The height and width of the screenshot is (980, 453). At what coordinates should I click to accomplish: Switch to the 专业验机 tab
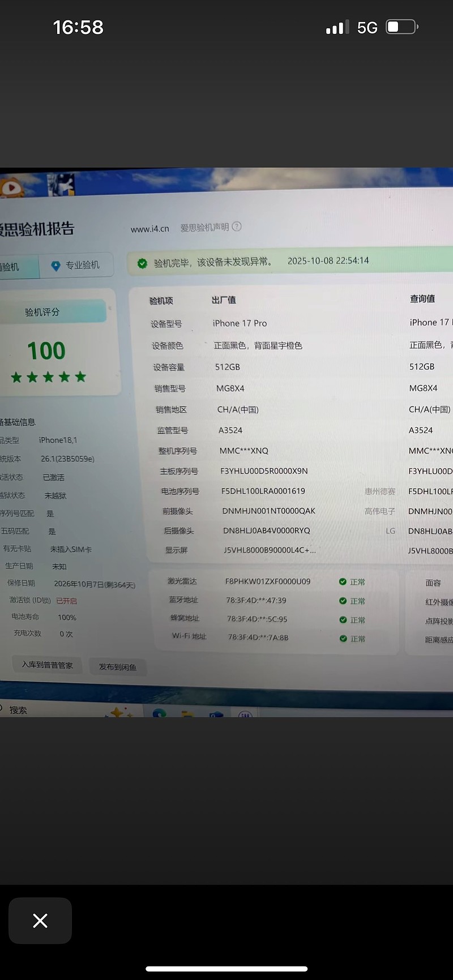[x=76, y=265]
